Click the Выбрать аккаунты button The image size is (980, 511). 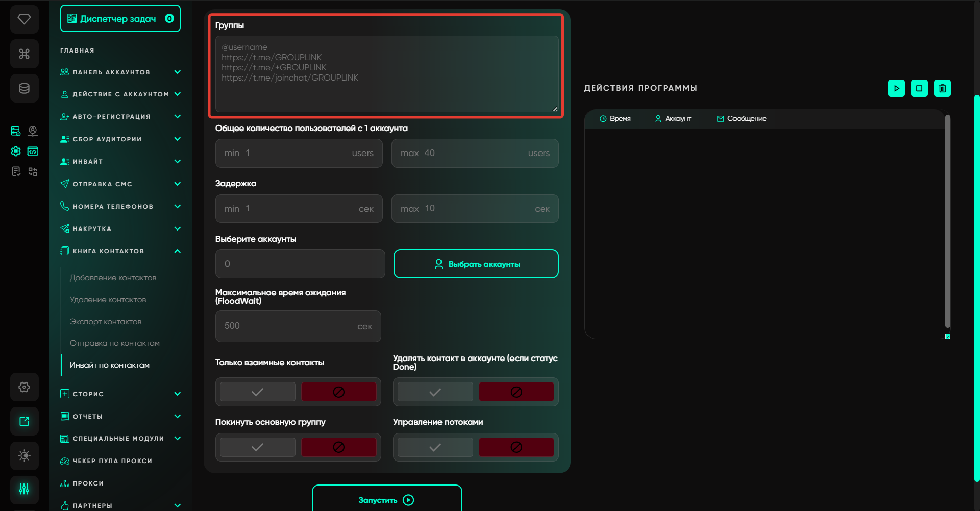476,264
